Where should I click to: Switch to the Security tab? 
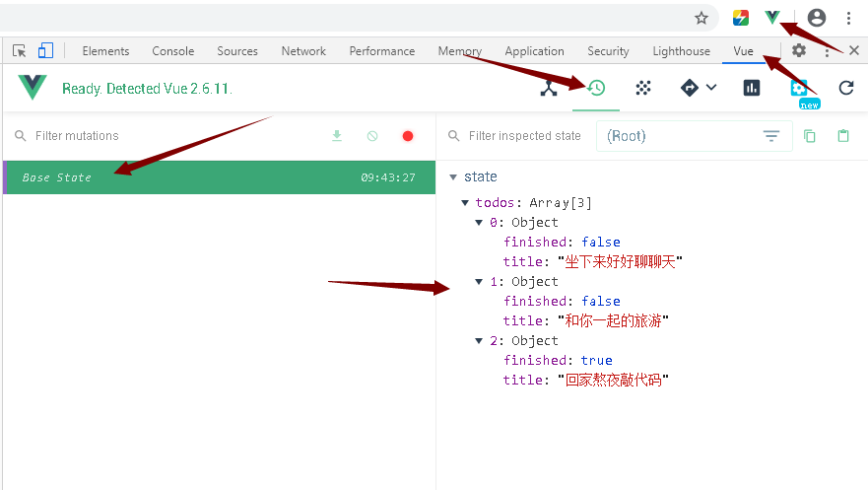pyautogui.click(x=608, y=51)
